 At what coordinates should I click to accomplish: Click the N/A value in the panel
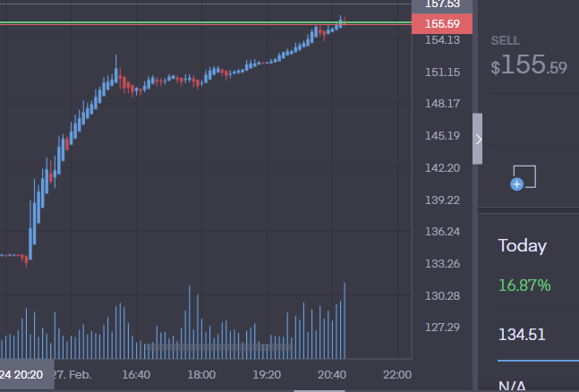click(x=512, y=386)
